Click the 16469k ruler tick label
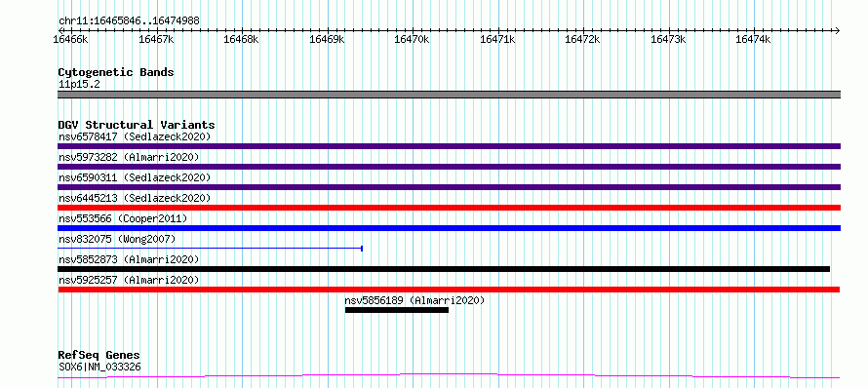 point(327,39)
